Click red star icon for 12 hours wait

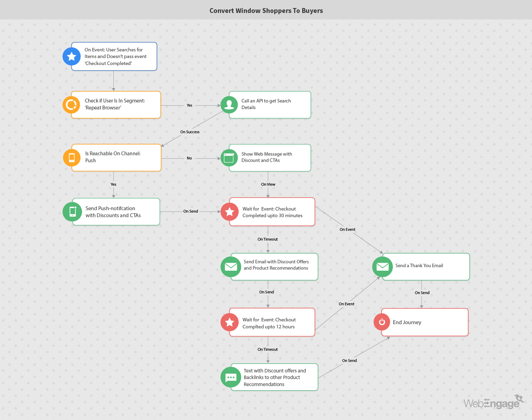[229, 322]
